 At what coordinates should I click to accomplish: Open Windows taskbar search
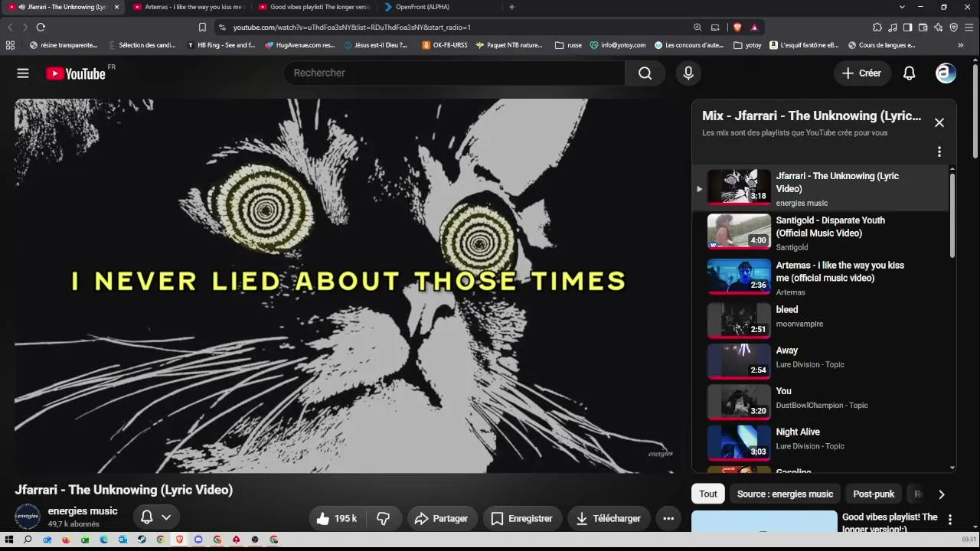[x=28, y=540]
